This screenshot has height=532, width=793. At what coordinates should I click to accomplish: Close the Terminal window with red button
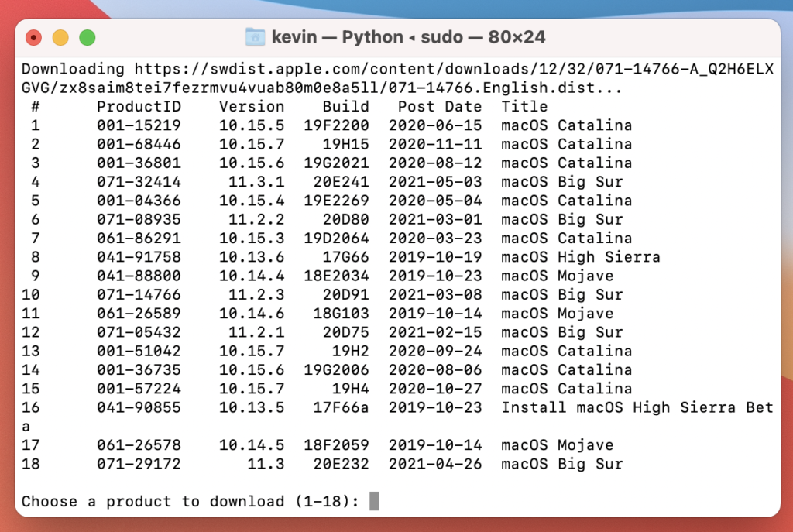[x=34, y=37]
